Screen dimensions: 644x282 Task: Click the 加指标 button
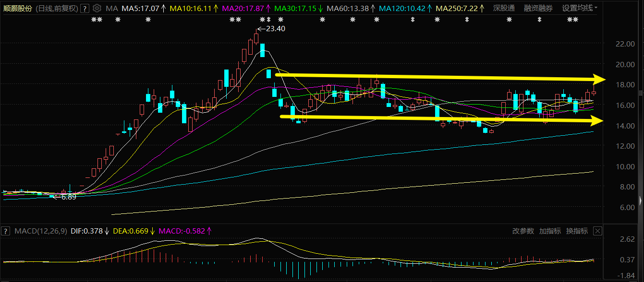point(550,231)
